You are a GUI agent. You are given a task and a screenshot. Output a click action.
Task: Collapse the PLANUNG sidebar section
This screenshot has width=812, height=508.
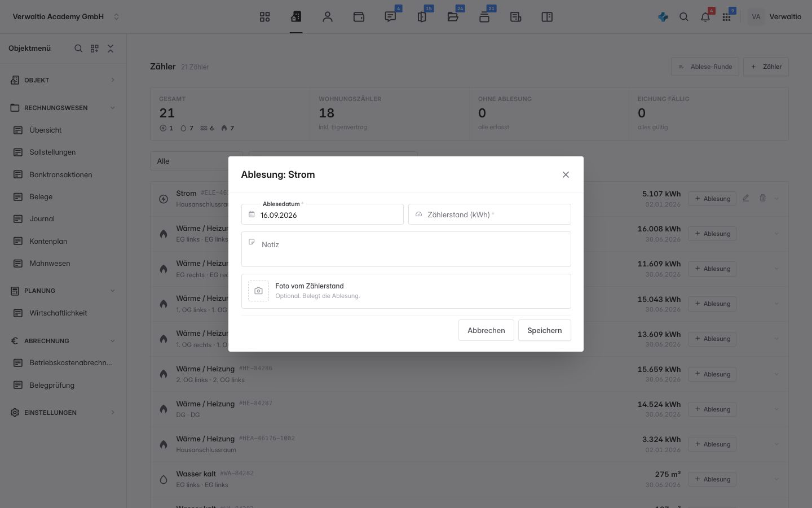coord(63,291)
